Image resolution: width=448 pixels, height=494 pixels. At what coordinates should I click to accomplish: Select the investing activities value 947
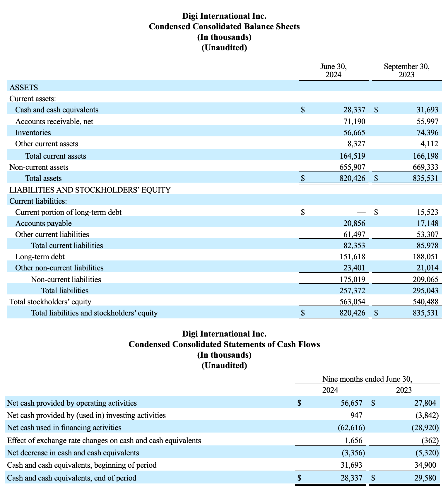click(356, 415)
